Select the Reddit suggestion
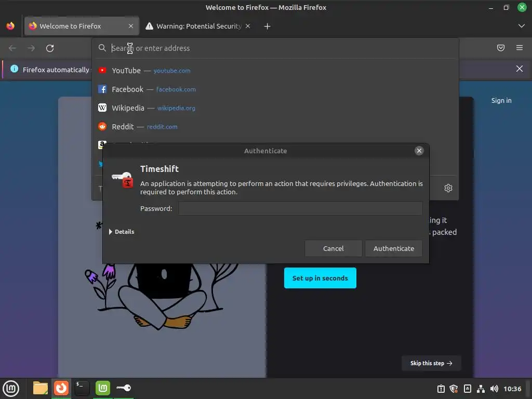The height and width of the screenshot is (399, 532). click(275, 127)
